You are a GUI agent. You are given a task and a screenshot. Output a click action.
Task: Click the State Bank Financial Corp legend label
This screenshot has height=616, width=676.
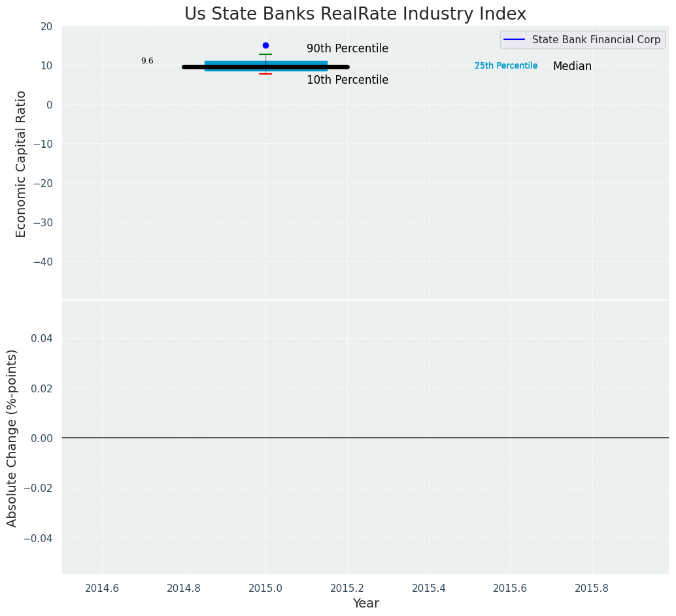coord(596,40)
